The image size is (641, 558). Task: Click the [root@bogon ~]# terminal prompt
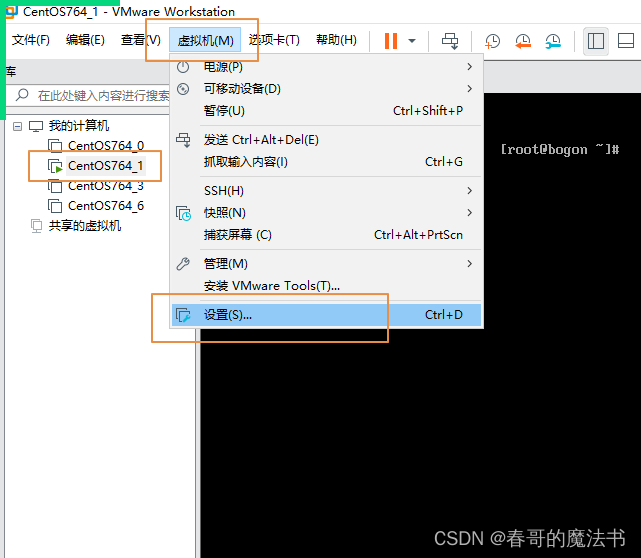click(x=560, y=150)
